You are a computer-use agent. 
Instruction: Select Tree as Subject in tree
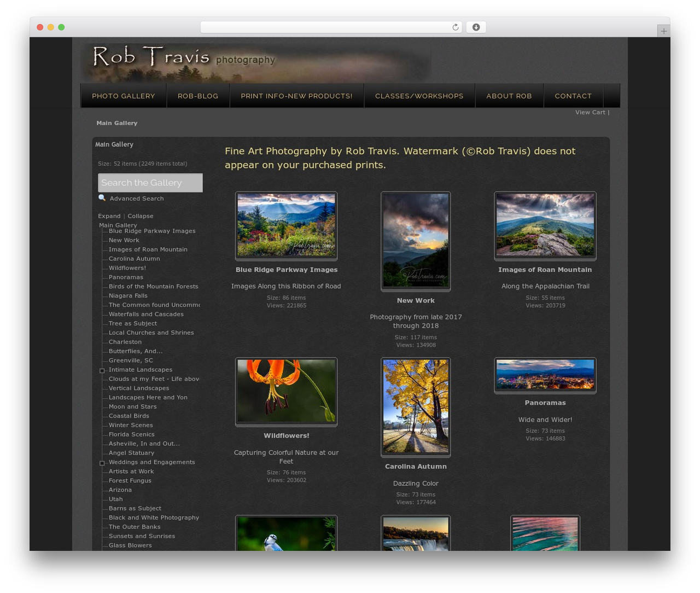point(133,323)
